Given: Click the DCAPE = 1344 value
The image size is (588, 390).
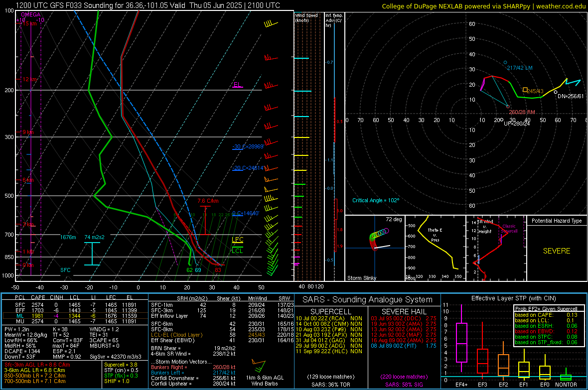Looking at the screenshot, I should pos(22,351).
